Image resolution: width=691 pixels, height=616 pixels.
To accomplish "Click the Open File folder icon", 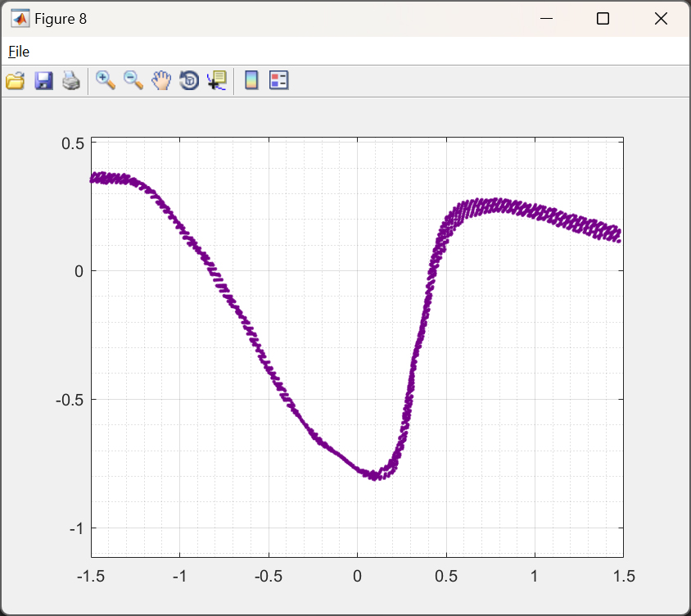I will (x=15, y=80).
